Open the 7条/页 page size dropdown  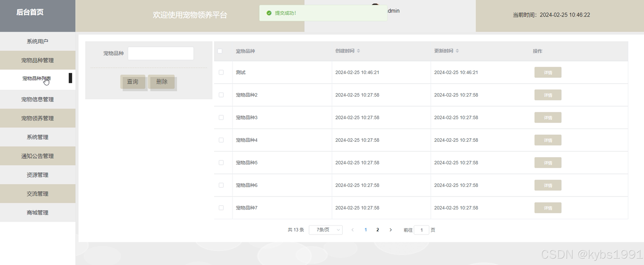click(326, 230)
